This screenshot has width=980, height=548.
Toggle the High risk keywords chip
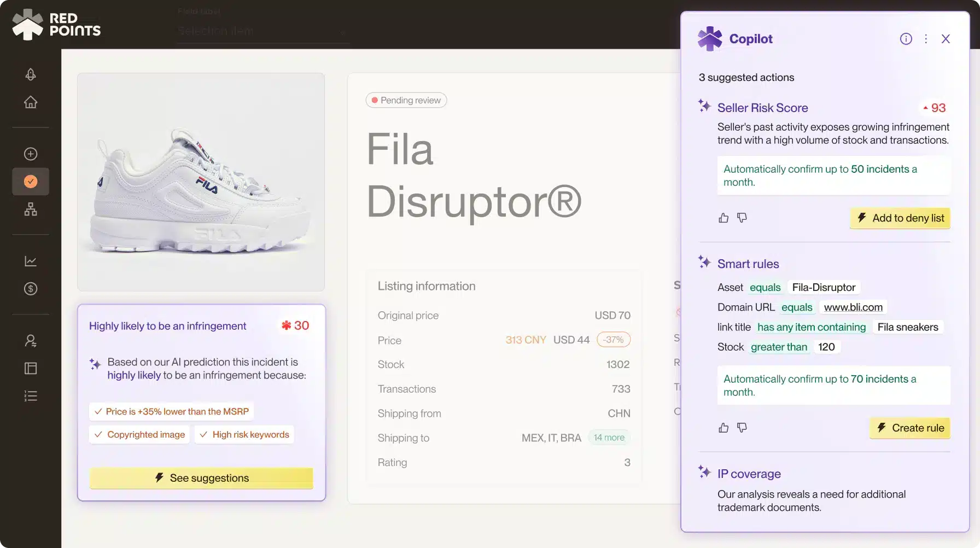(x=244, y=434)
